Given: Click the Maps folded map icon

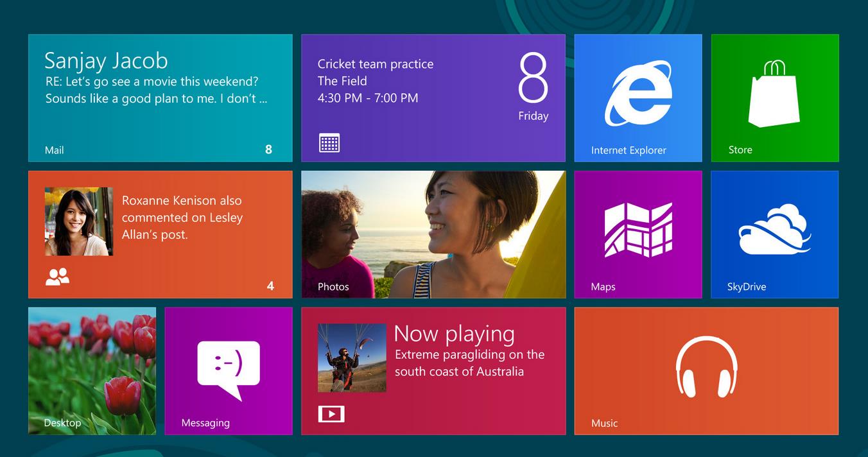Looking at the screenshot, I should 638,230.
